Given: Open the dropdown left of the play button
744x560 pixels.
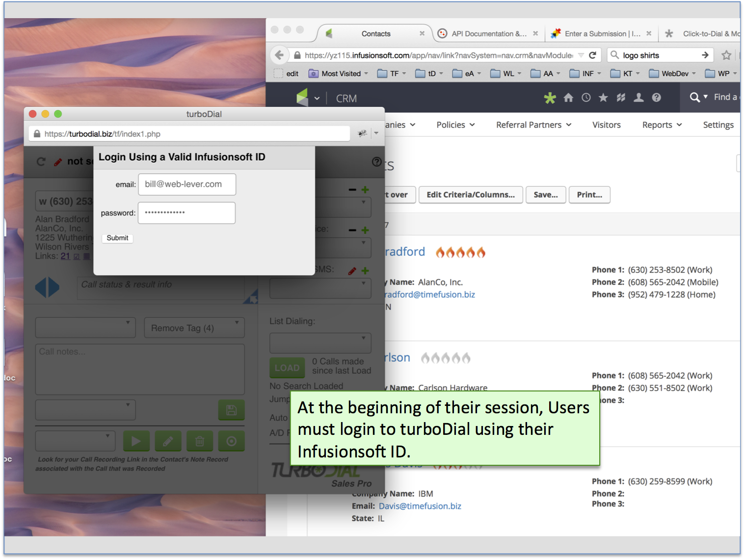Looking at the screenshot, I should [75, 441].
